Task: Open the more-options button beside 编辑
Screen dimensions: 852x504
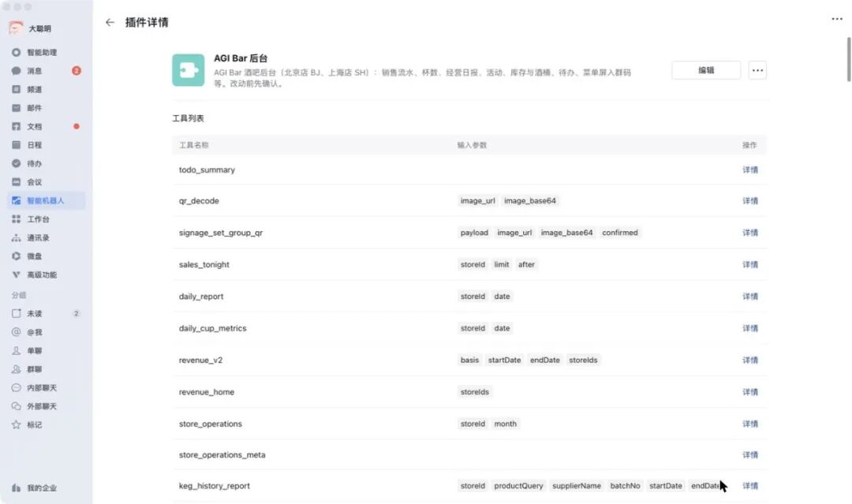Action: [757, 70]
